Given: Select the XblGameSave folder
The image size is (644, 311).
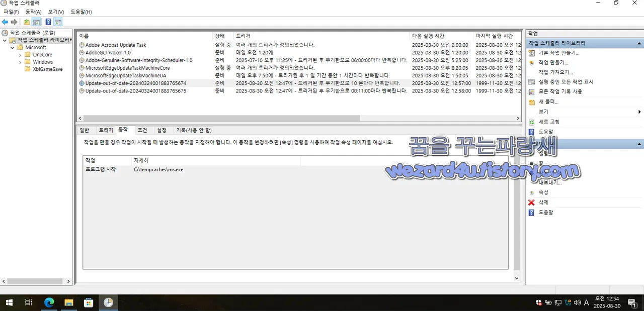Looking at the screenshot, I should 48,69.
